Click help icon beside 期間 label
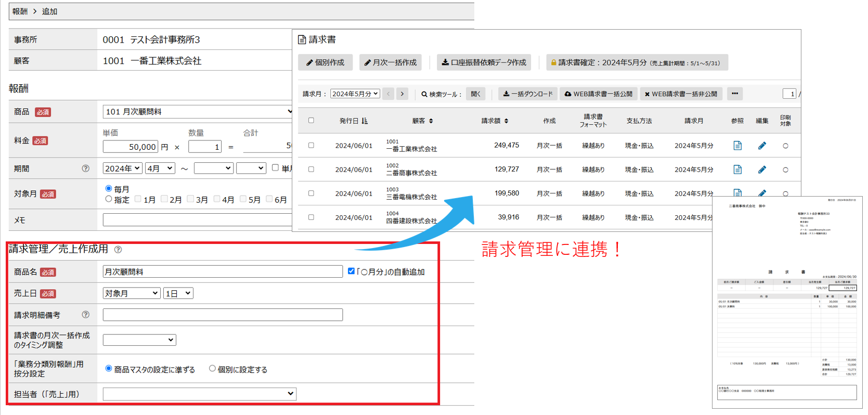 coord(86,168)
